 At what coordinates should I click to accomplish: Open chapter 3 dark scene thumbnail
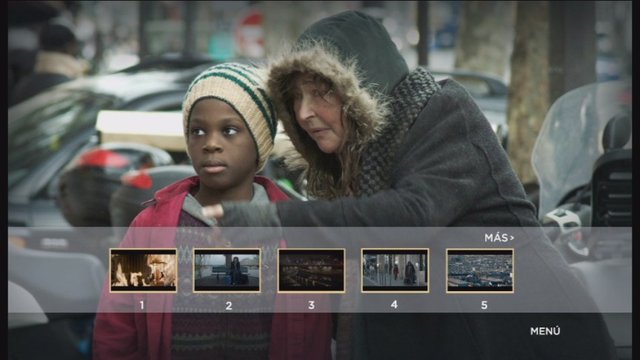pos(311,270)
